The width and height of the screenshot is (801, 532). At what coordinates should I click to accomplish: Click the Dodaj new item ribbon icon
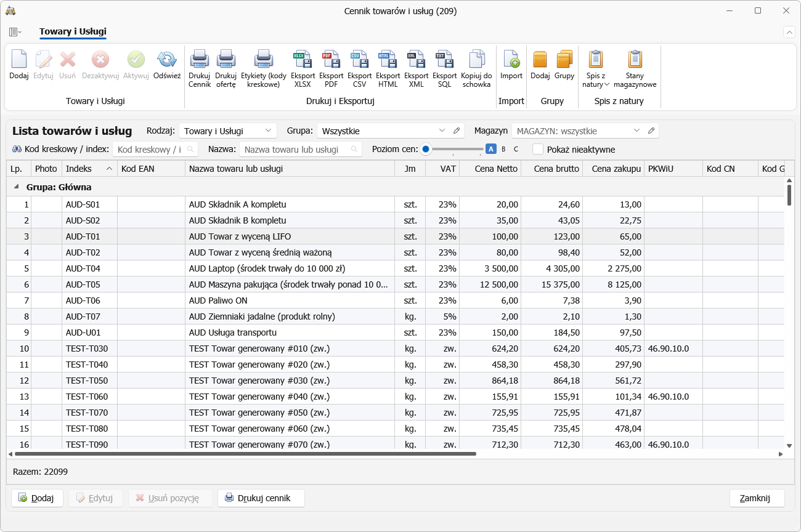click(19, 60)
